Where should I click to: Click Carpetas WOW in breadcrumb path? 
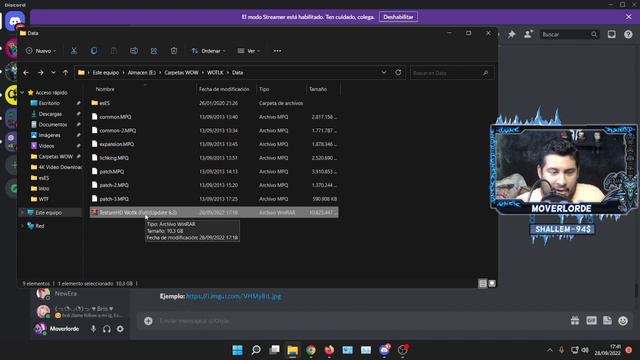(181, 73)
